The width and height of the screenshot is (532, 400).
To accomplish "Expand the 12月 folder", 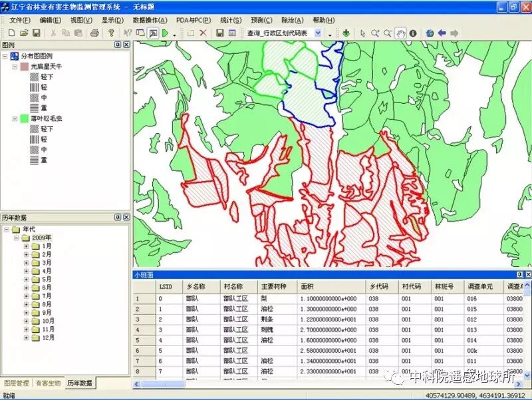I will tap(26, 337).
